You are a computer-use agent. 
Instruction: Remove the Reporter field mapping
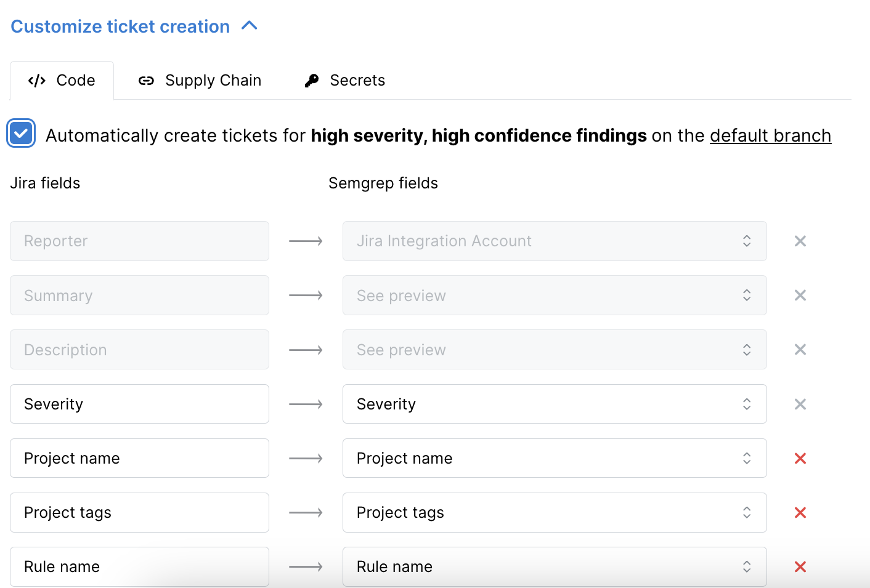tap(800, 241)
